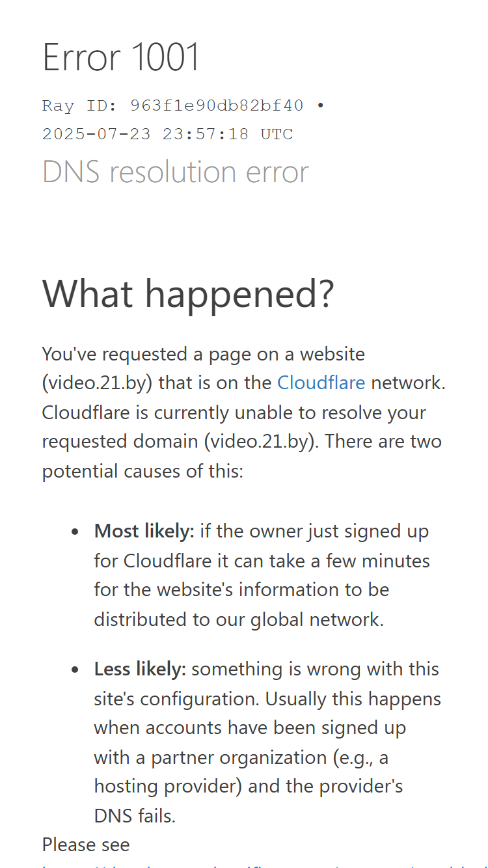Click the What happened? heading

coord(188,293)
